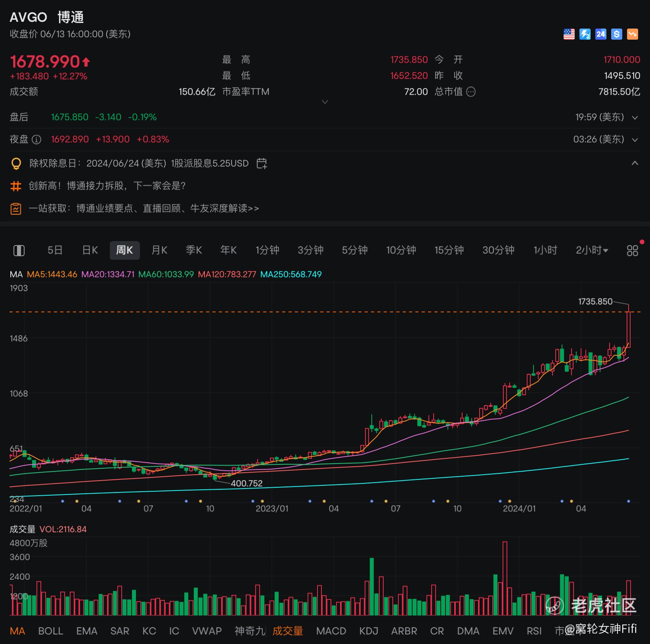Tap the MA5:1443.46 legend value
The image size is (650, 644).
52,274
